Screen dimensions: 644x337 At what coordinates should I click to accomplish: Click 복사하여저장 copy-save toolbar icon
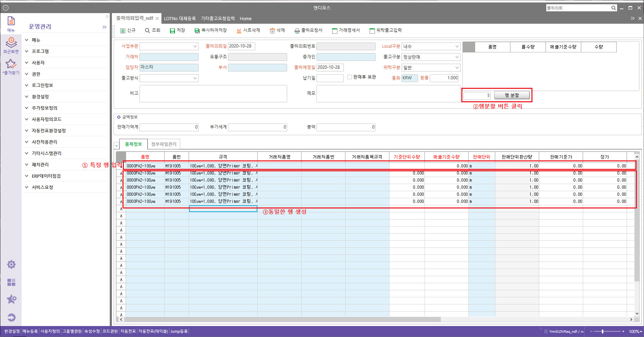[197, 31]
